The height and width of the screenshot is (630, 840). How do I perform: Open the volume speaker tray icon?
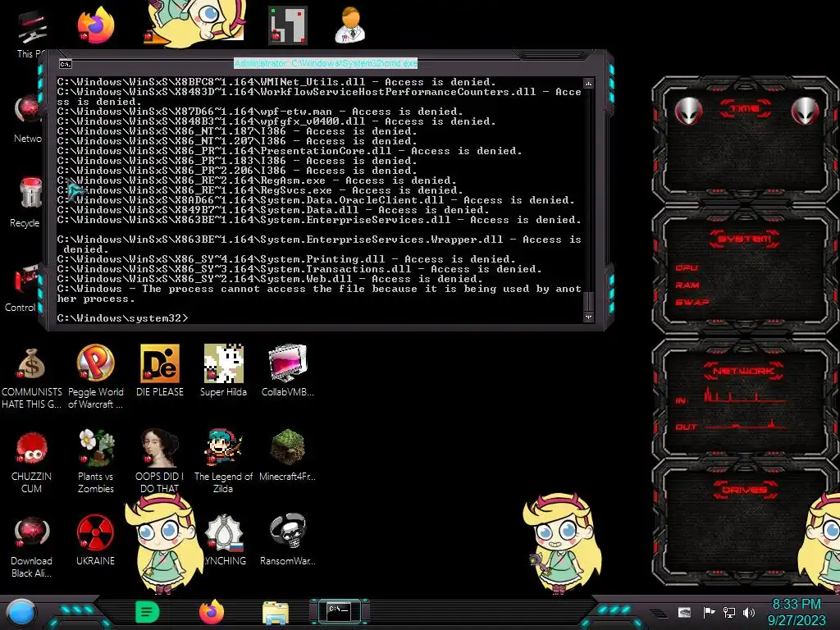(x=749, y=612)
